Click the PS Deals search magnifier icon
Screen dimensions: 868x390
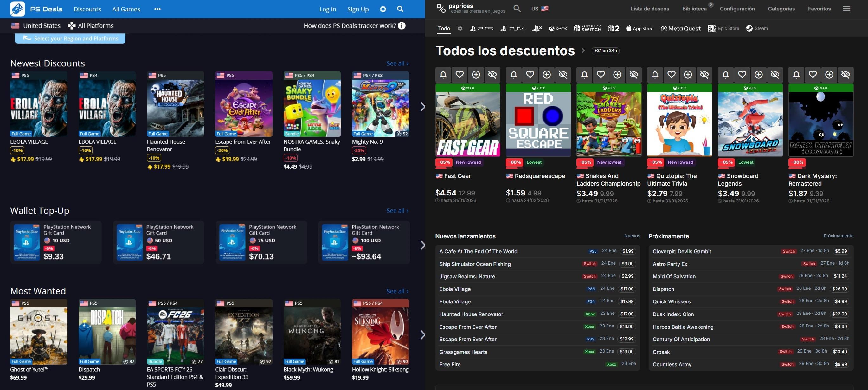click(x=400, y=9)
